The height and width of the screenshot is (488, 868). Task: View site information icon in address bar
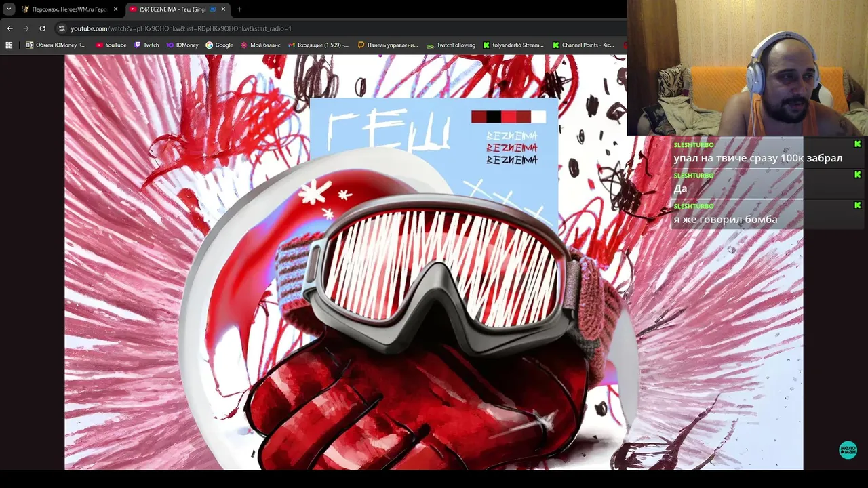coord(62,28)
